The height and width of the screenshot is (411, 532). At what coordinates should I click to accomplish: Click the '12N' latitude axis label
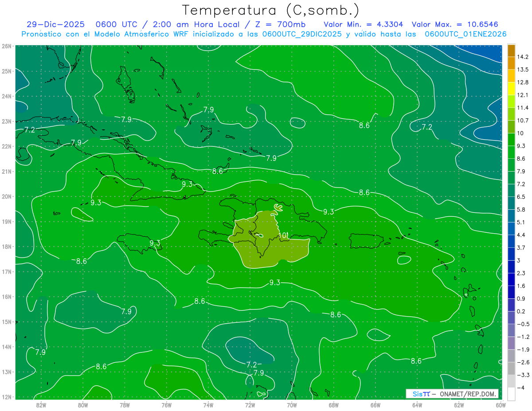click(x=6, y=397)
